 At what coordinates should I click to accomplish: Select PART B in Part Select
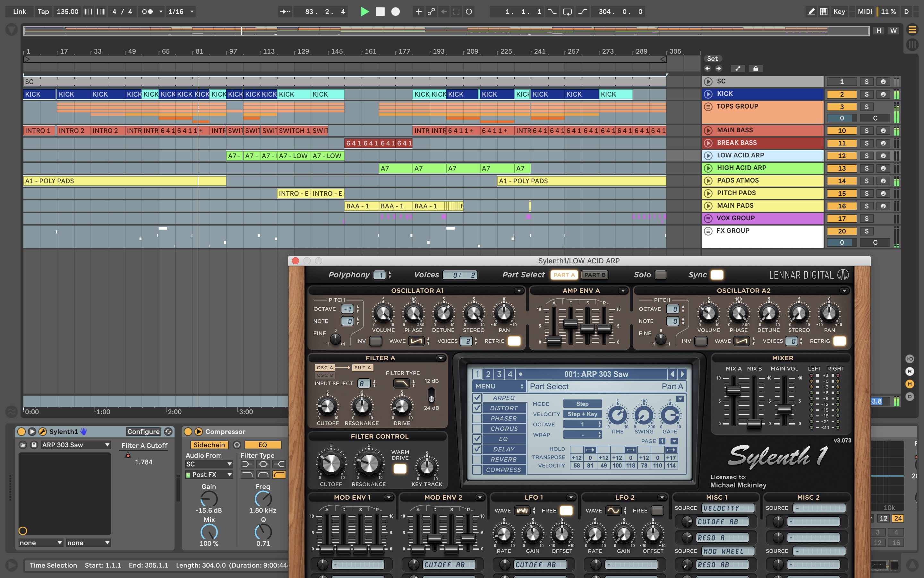pyautogui.click(x=595, y=275)
